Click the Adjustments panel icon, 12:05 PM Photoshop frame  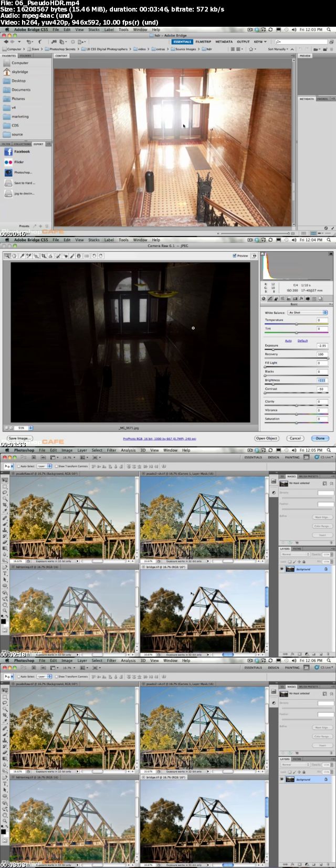coord(274,493)
